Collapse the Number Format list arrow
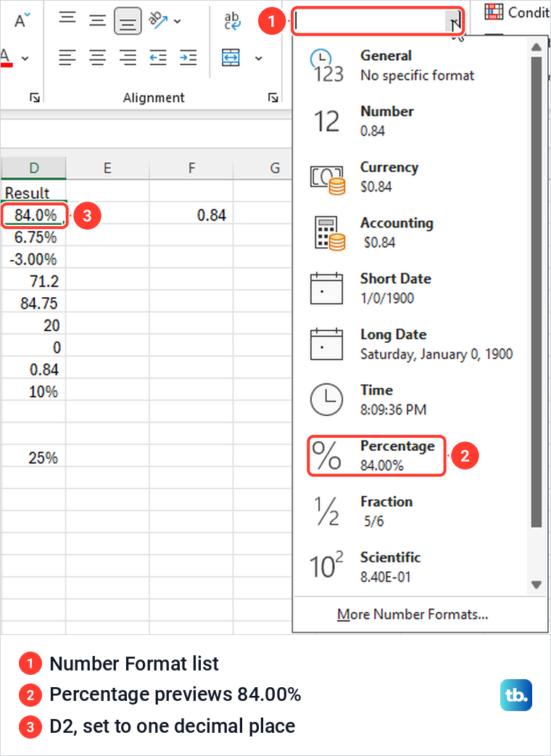The height and width of the screenshot is (756, 551). coord(453,21)
